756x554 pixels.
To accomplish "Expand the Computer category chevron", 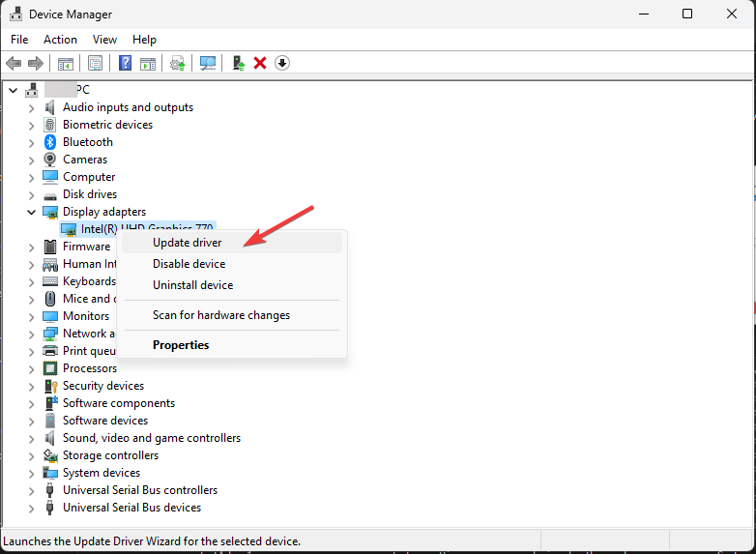I will [31, 178].
